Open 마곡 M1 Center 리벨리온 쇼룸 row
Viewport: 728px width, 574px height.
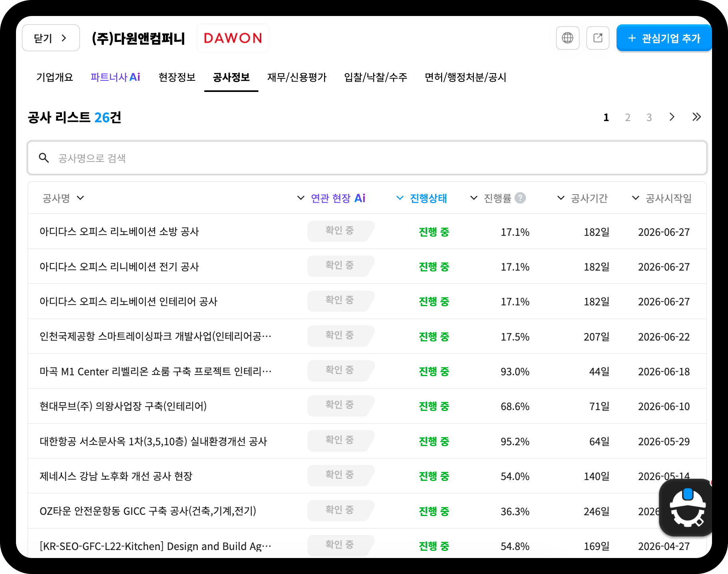point(367,371)
